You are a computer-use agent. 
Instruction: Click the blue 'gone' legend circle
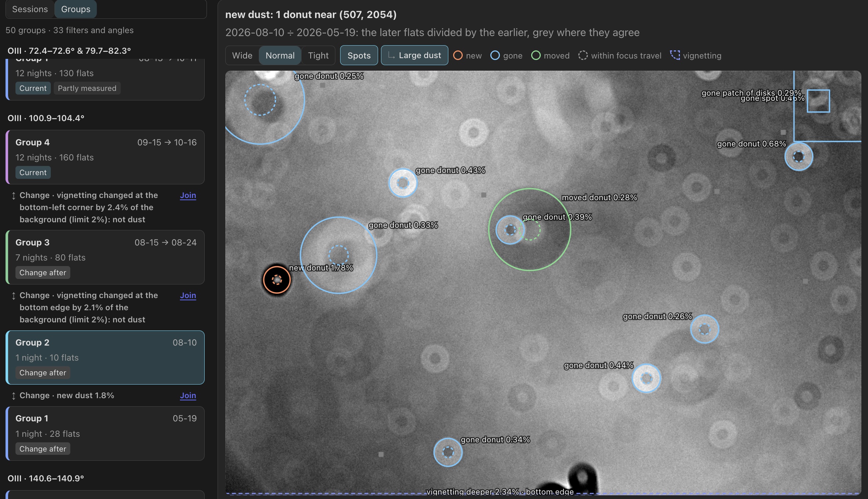(495, 56)
